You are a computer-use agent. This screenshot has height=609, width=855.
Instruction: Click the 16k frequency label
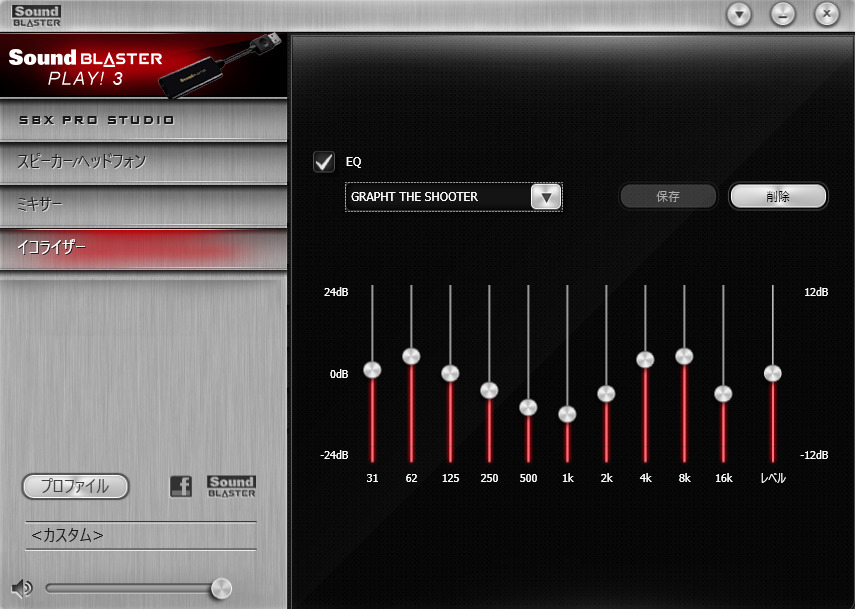[x=724, y=478]
